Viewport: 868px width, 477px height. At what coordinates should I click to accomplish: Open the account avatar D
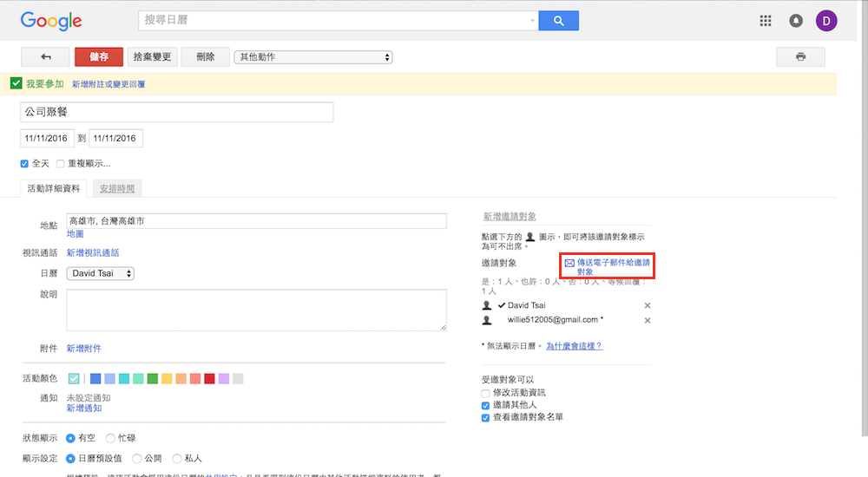826,22
